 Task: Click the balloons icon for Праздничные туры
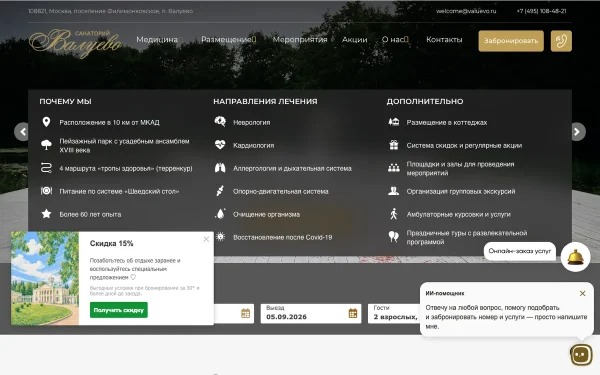(x=394, y=237)
